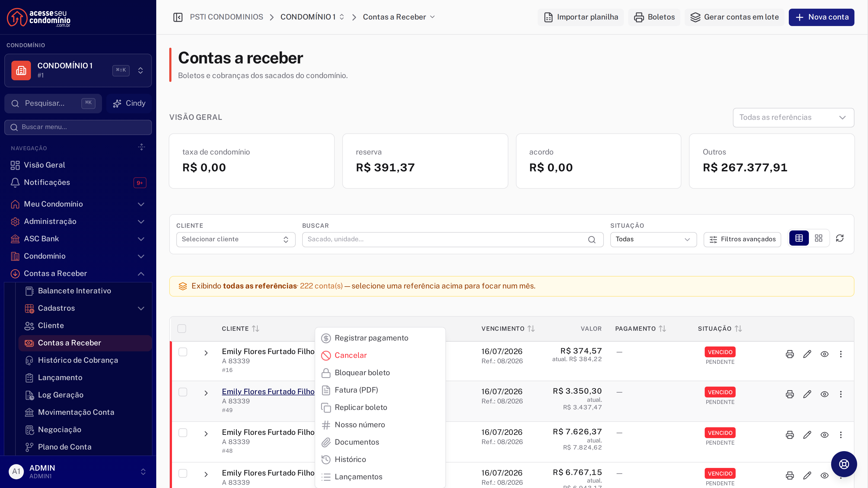Viewport: 868px width, 488px height.
Task: Edit the R$ 7.626,37 account
Action: [x=807, y=435]
